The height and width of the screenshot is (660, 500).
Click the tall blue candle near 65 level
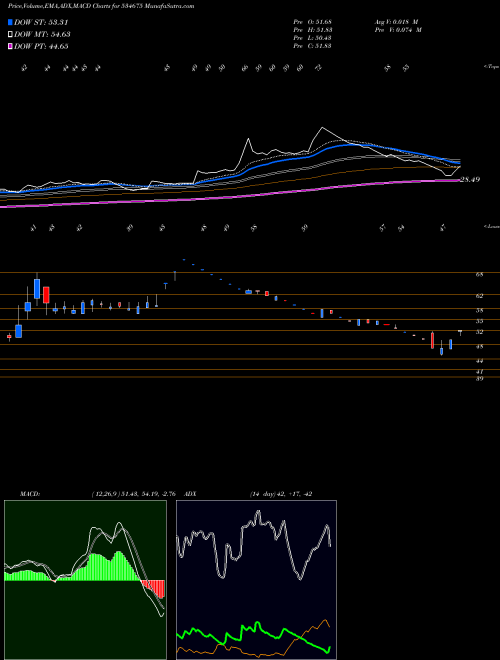pos(37,288)
